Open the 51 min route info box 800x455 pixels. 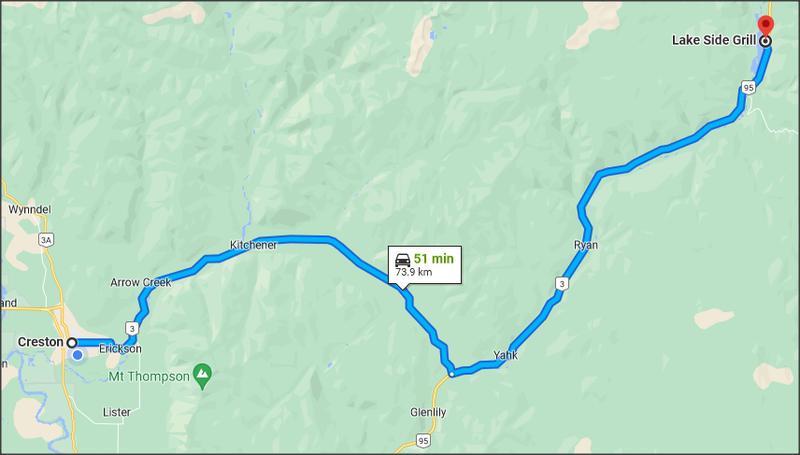tap(425, 265)
